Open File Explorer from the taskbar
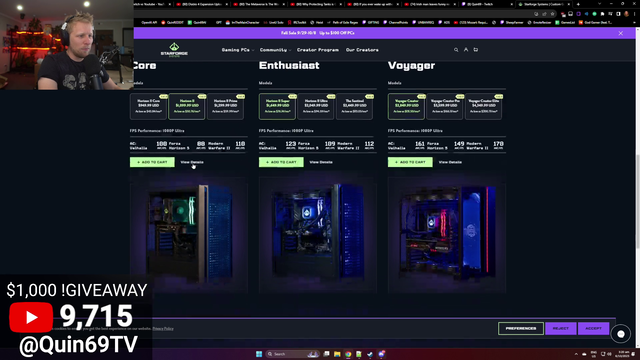The height and width of the screenshot is (360, 640). click(x=337, y=354)
